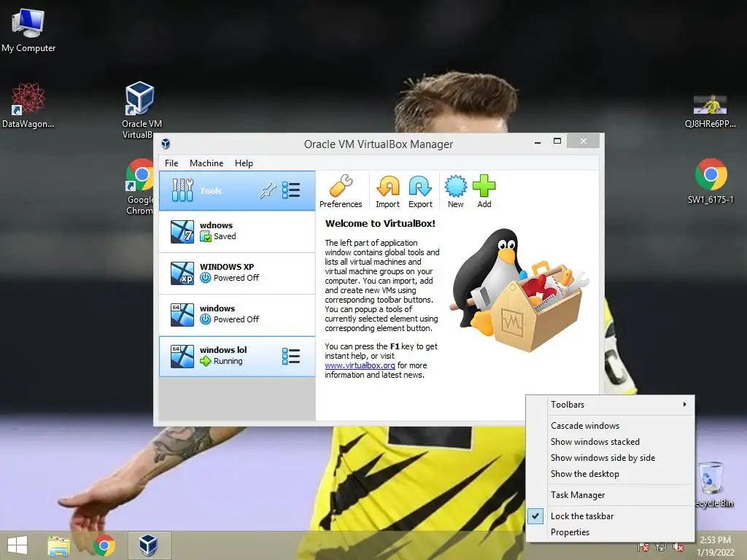Click the My Computer desktop icon
Screen dimensions: 747x560
tap(28, 30)
